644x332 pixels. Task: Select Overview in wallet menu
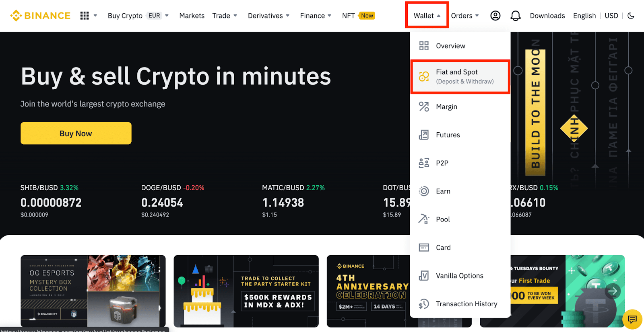click(x=450, y=46)
